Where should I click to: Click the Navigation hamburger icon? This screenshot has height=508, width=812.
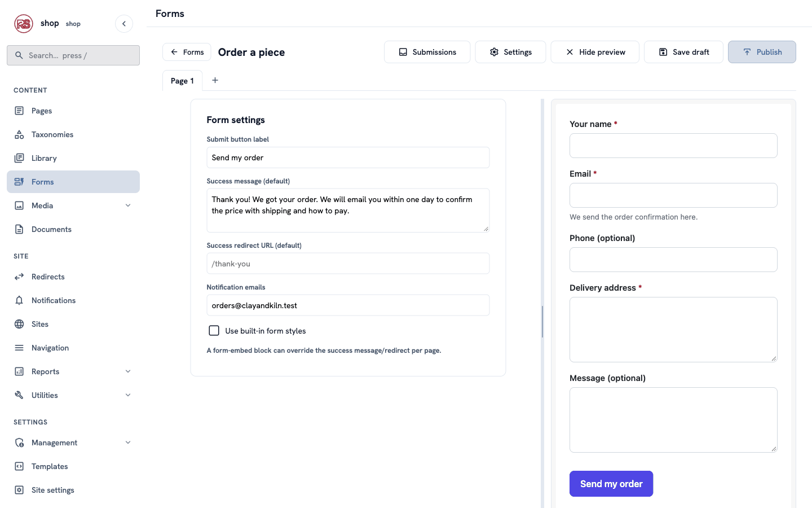coord(19,348)
